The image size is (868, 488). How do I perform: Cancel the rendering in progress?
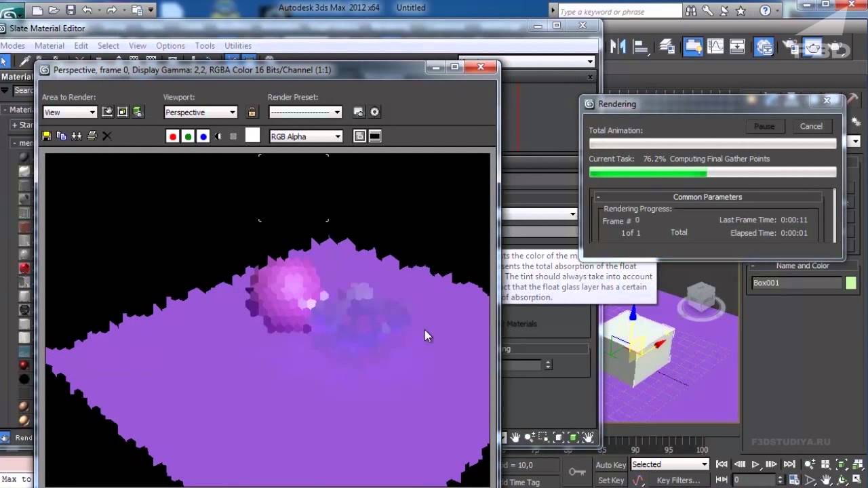point(811,126)
